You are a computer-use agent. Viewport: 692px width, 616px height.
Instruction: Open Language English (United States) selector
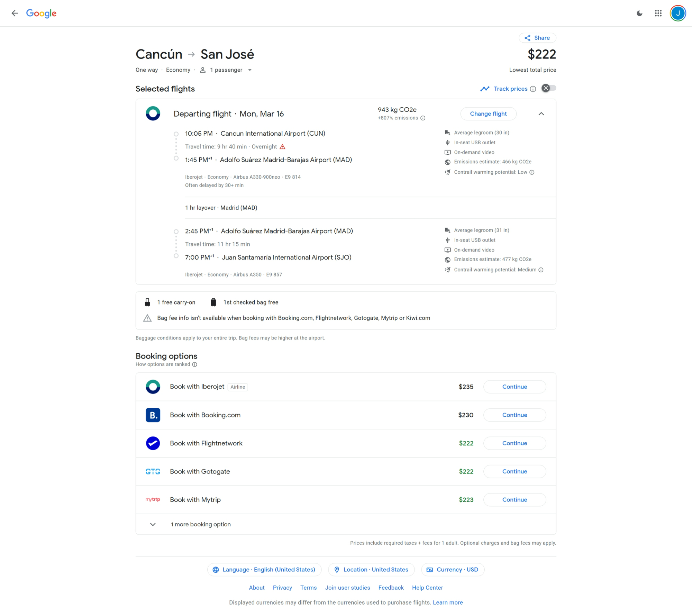264,570
